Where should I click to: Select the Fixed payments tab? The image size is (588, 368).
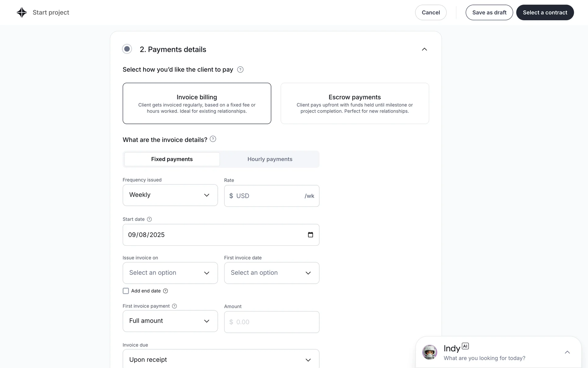point(172,159)
